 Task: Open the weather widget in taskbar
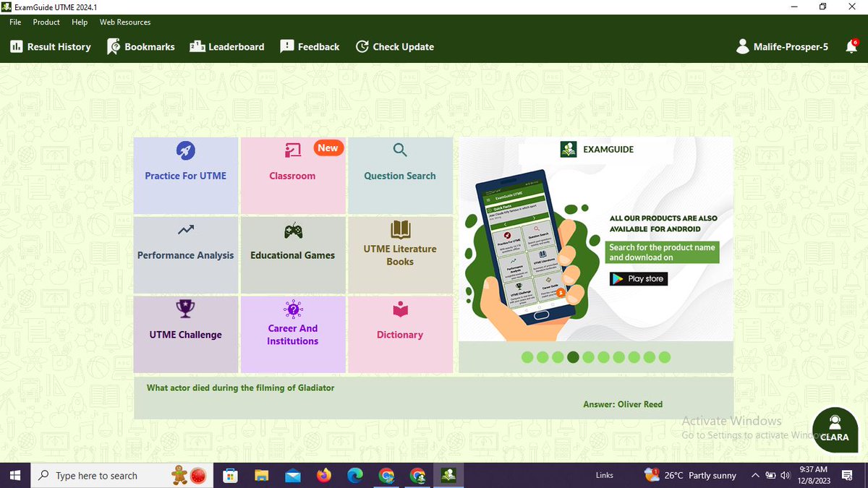(690, 476)
